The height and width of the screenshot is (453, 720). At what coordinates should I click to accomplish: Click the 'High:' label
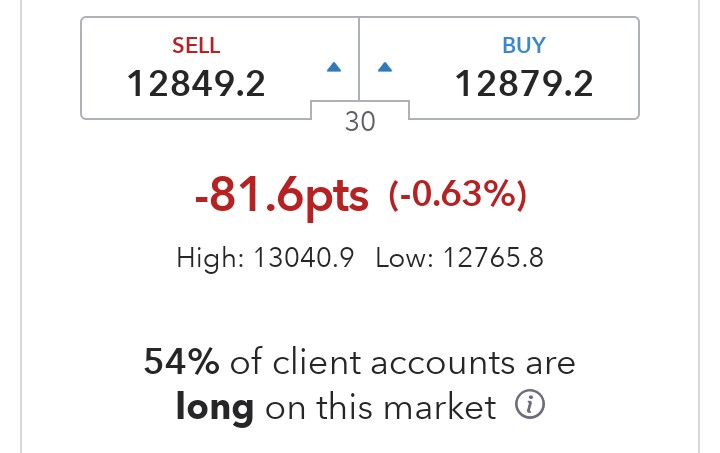tap(210, 258)
